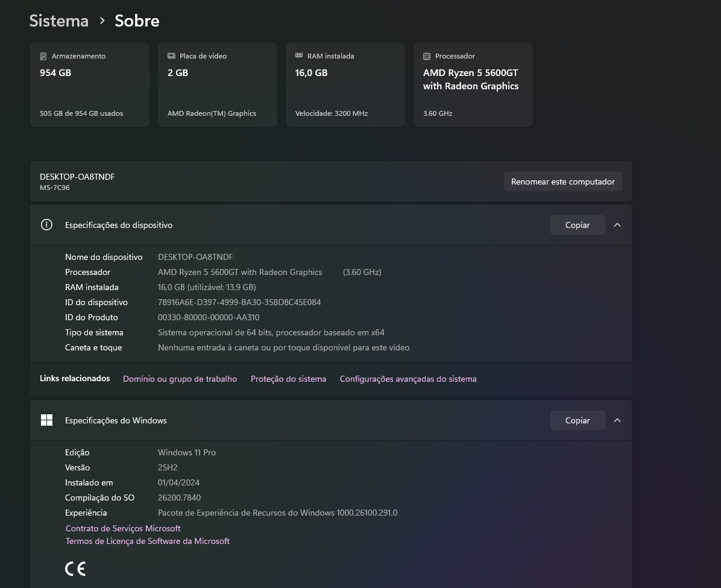Viewport: 721px width, 588px height.
Task: Open the Armazenamento 954 GB card
Action: (90, 85)
